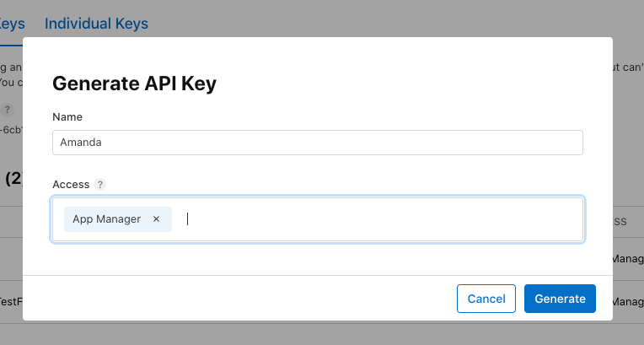Click the Name field containing Amanda

coord(318,143)
